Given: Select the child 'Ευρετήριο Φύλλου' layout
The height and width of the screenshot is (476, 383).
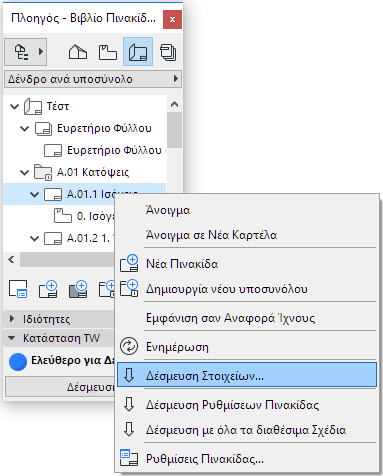Looking at the screenshot, I should tap(114, 150).
